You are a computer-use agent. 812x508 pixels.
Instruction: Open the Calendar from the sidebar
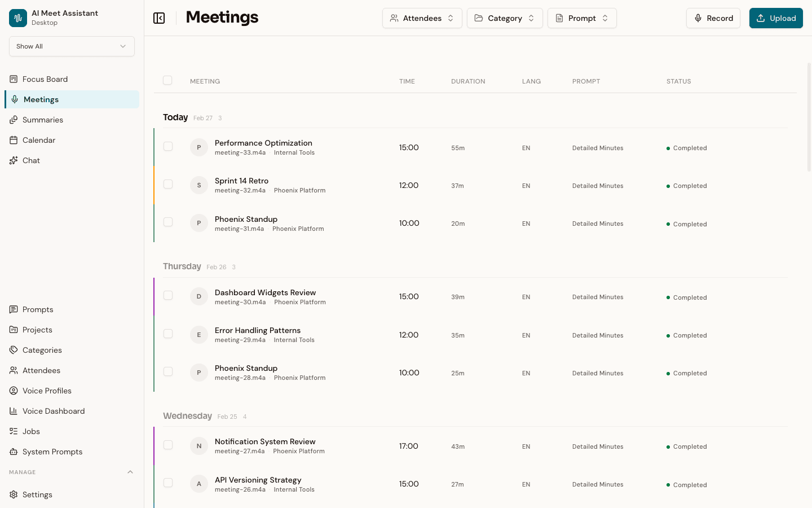(x=39, y=140)
